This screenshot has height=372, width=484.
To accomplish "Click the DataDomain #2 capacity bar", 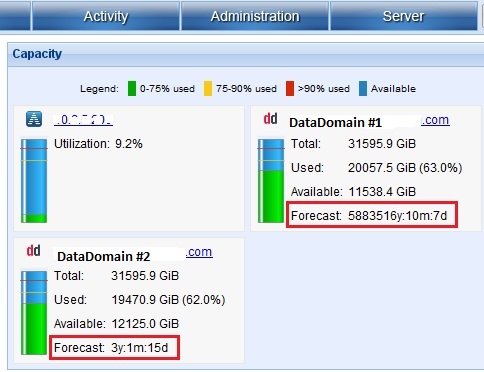I will point(34,313).
